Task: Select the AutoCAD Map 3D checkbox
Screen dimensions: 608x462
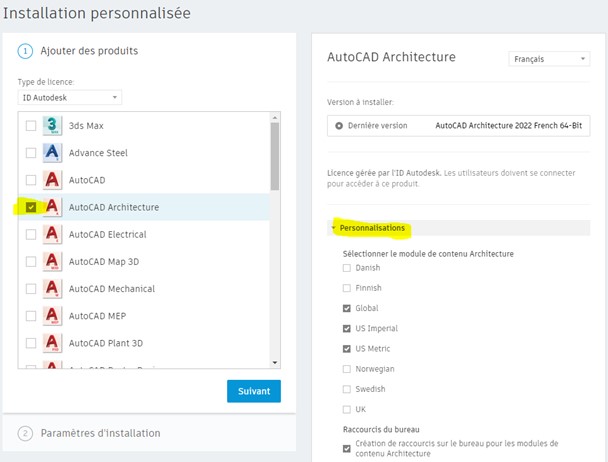Action: coord(31,261)
